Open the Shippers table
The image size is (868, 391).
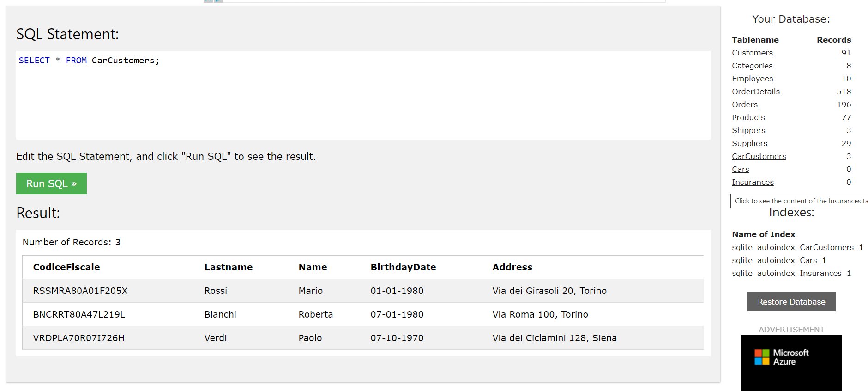point(748,130)
